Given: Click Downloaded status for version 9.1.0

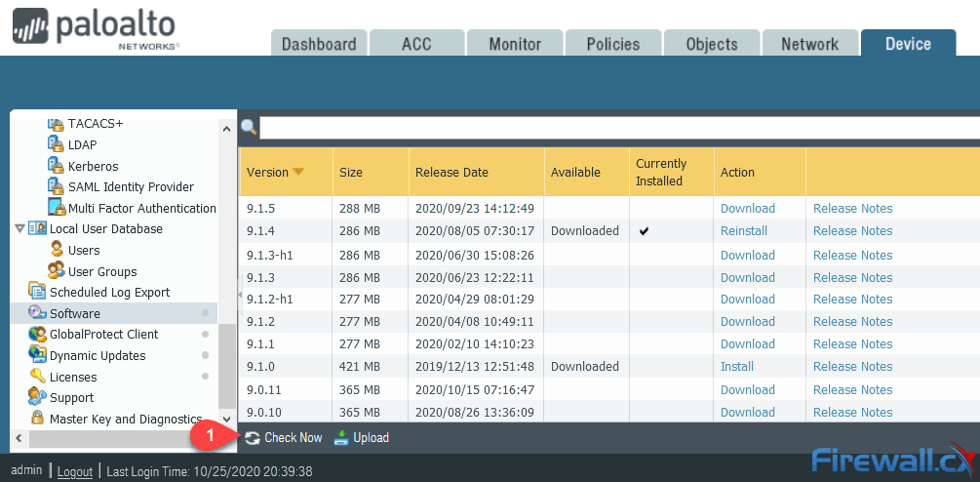Looking at the screenshot, I should [x=585, y=366].
